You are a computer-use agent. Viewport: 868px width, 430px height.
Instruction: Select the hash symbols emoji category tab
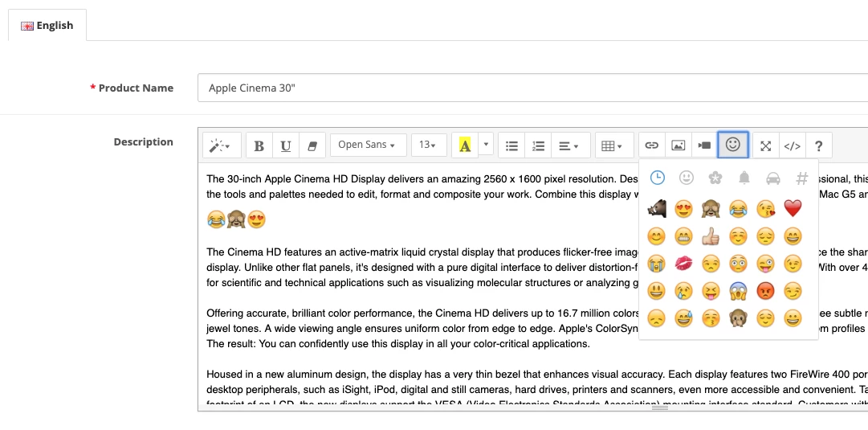(802, 178)
